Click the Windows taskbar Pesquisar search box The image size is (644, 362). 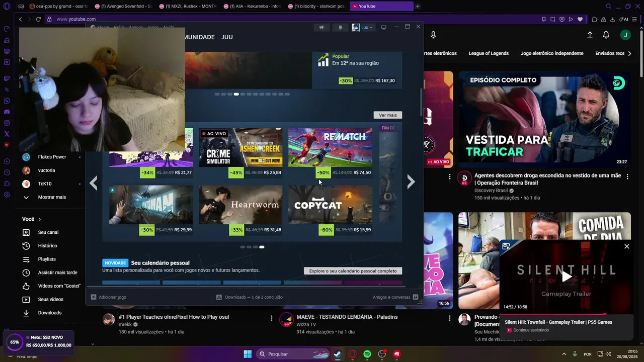pyautogui.click(x=292, y=354)
